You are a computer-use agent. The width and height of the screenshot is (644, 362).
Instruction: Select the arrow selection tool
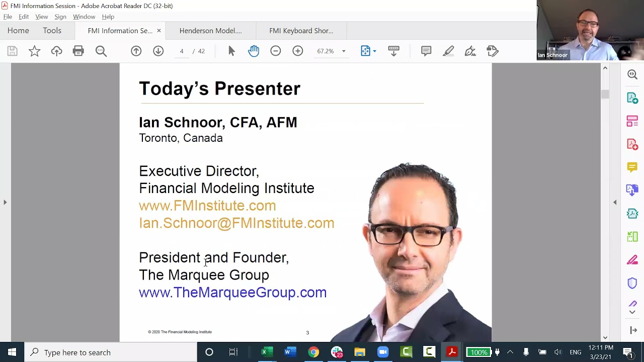tap(231, 51)
